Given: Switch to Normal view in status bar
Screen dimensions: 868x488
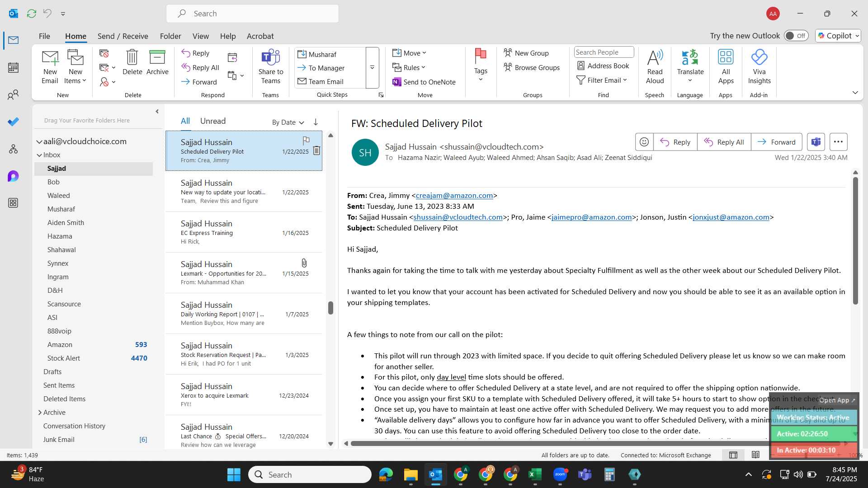Looking at the screenshot, I should coord(733,455).
